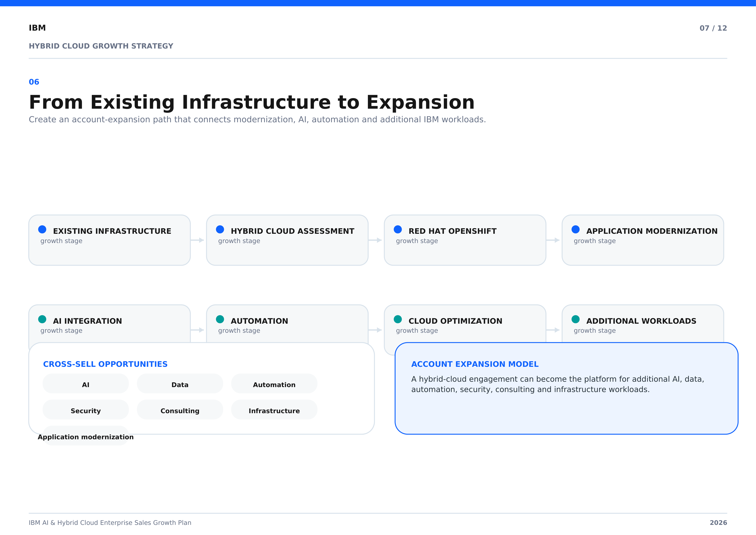Click the subtitle about account-expansion path
This screenshot has height=535, width=756.
(x=257, y=120)
